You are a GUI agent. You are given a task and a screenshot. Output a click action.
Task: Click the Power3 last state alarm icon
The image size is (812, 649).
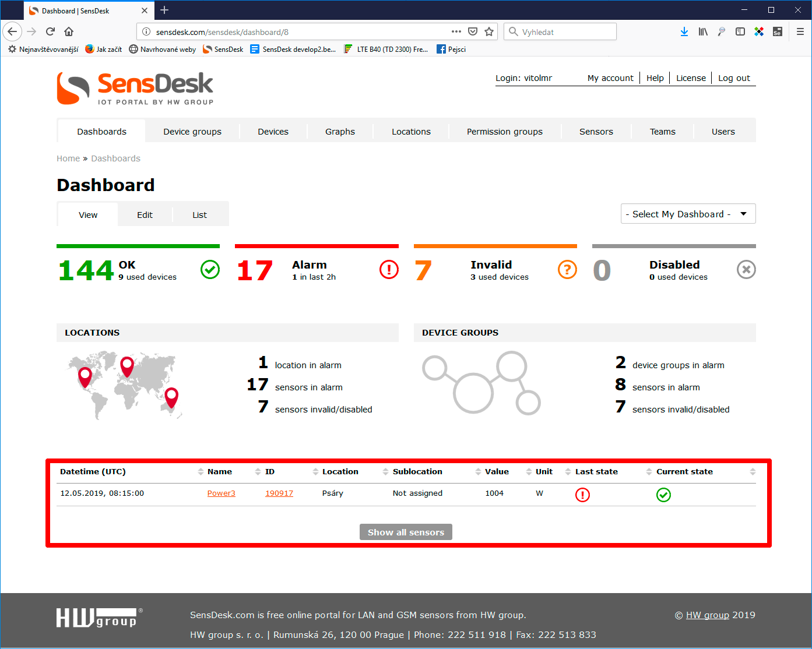(582, 495)
